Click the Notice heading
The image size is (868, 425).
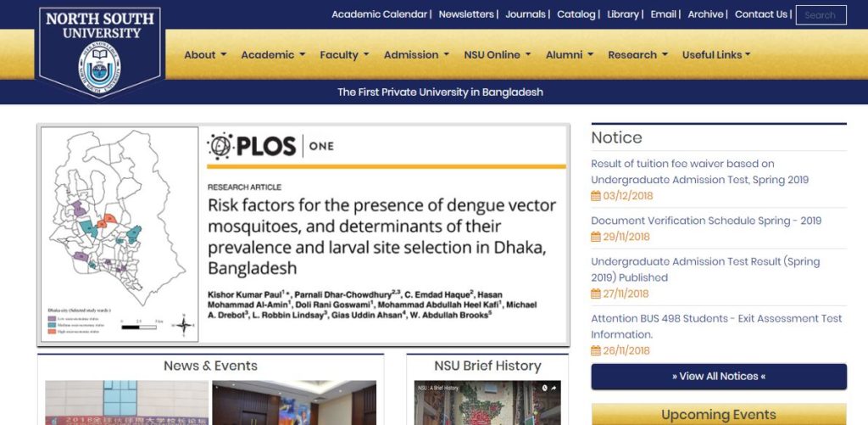617,137
